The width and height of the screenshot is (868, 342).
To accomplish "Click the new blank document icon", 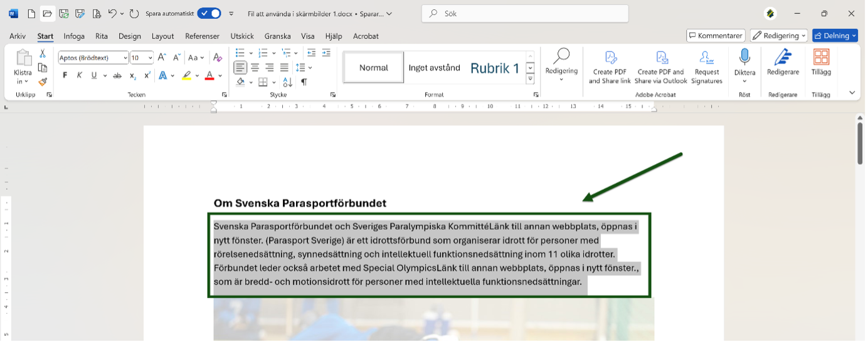I will coord(31,14).
